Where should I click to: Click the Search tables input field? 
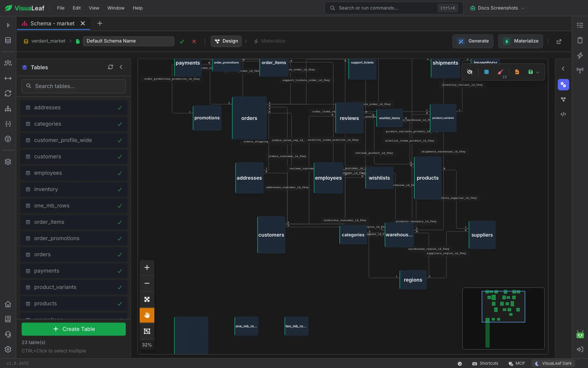pos(73,86)
